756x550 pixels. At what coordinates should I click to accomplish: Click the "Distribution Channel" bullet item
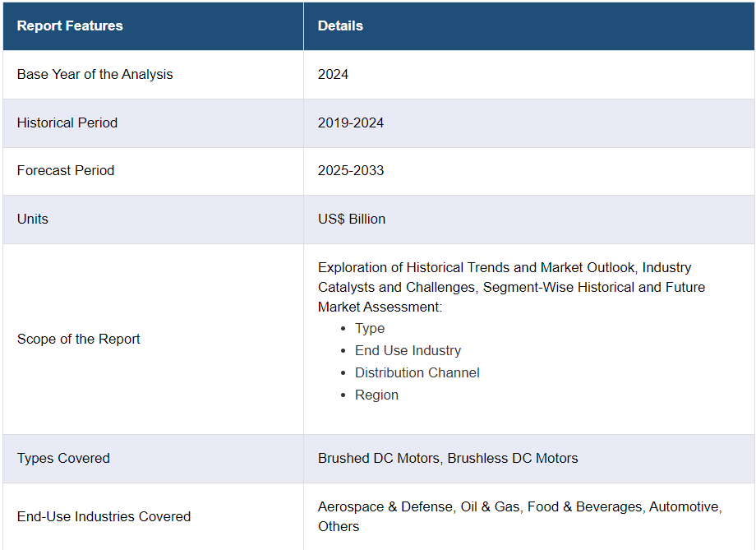point(417,372)
